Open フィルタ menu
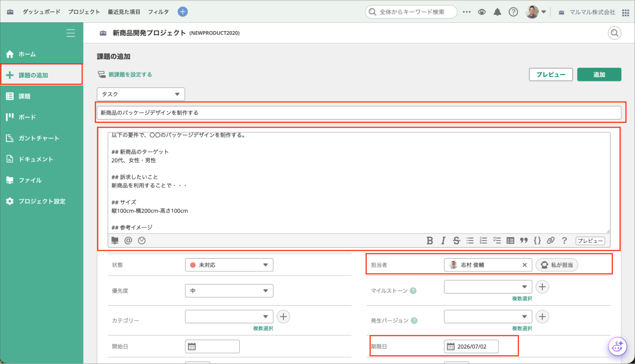635x364 pixels. (x=158, y=12)
